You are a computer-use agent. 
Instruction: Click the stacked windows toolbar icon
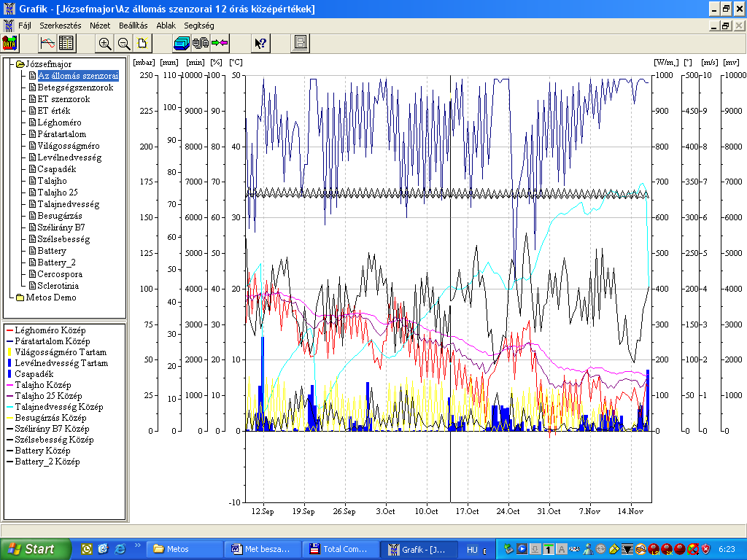point(182,44)
